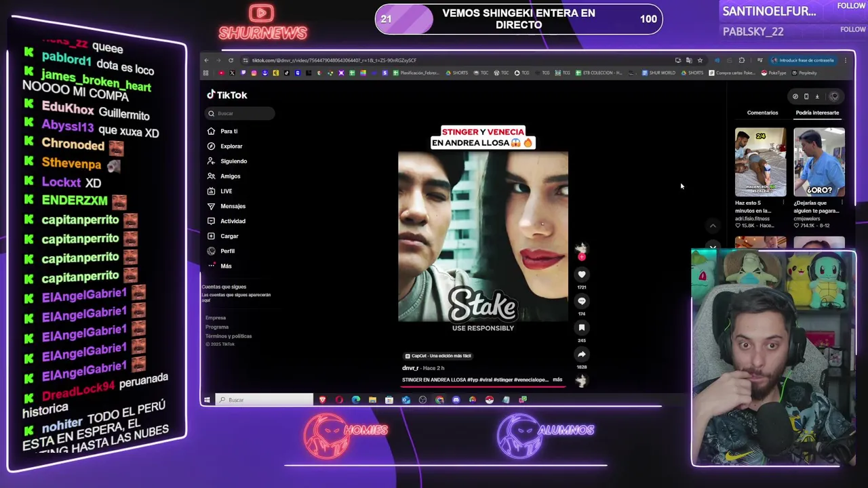The image size is (868, 488).
Task: Click the TikTok logo
Action: coord(227,95)
